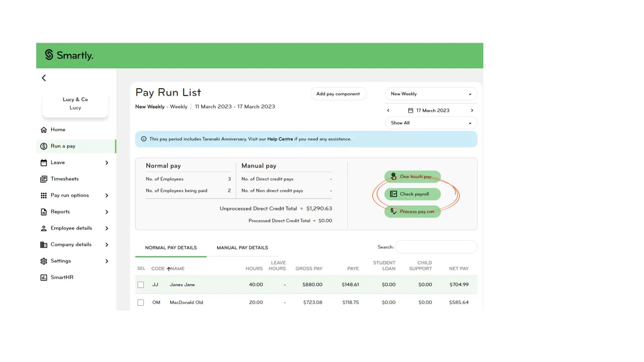This screenshot has height=362, width=644.
Task: Click the Process pay run button
Action: click(x=412, y=212)
